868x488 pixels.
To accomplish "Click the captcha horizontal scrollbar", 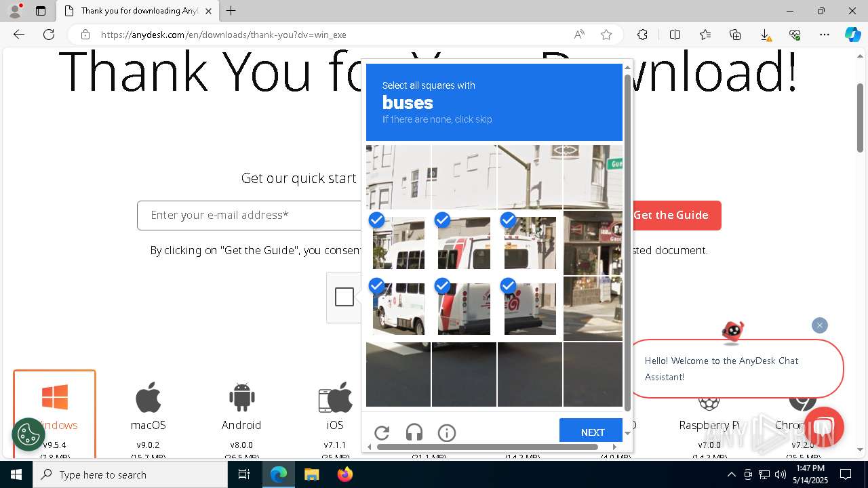I will tap(488, 447).
